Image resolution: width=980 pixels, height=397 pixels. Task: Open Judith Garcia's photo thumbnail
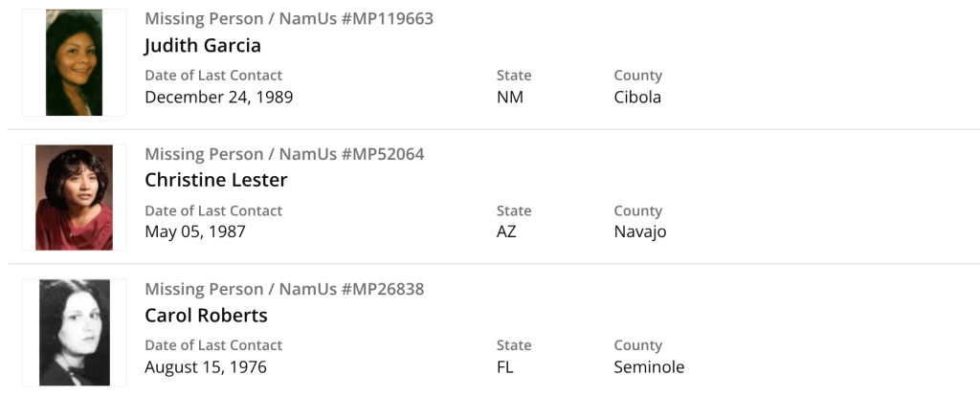[x=74, y=63]
